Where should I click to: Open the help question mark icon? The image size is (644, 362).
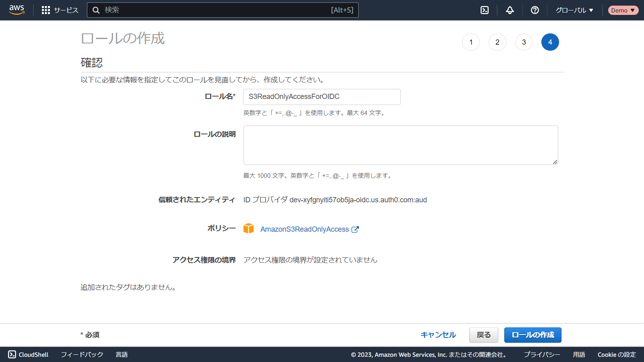pos(535,10)
